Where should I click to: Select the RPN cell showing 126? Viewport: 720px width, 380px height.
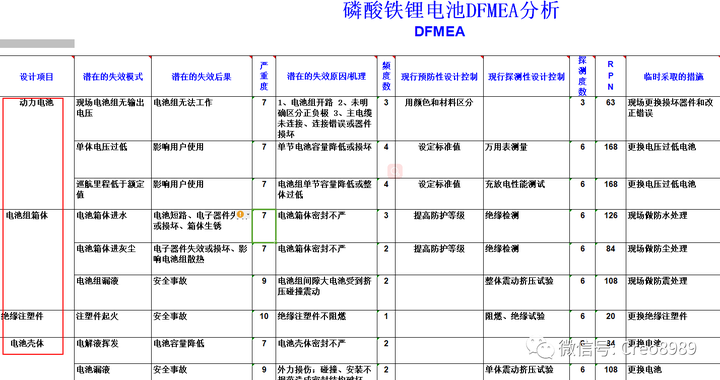(x=610, y=226)
